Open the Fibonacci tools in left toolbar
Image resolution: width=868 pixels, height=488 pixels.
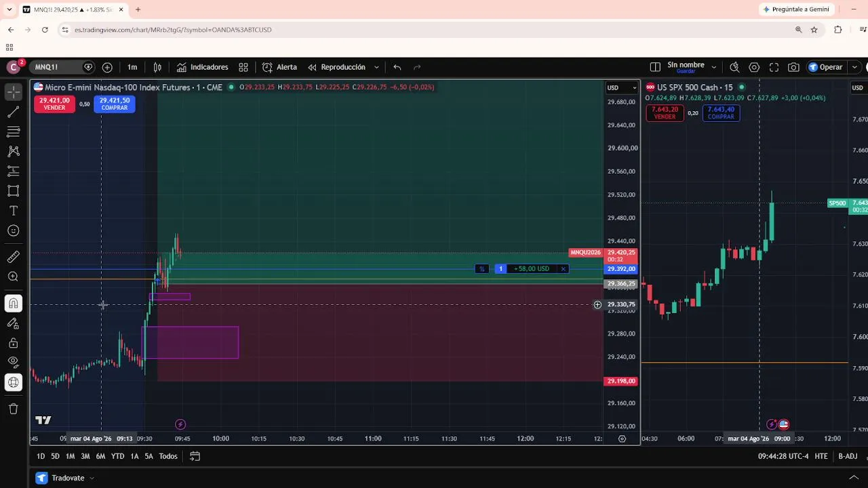click(x=14, y=131)
